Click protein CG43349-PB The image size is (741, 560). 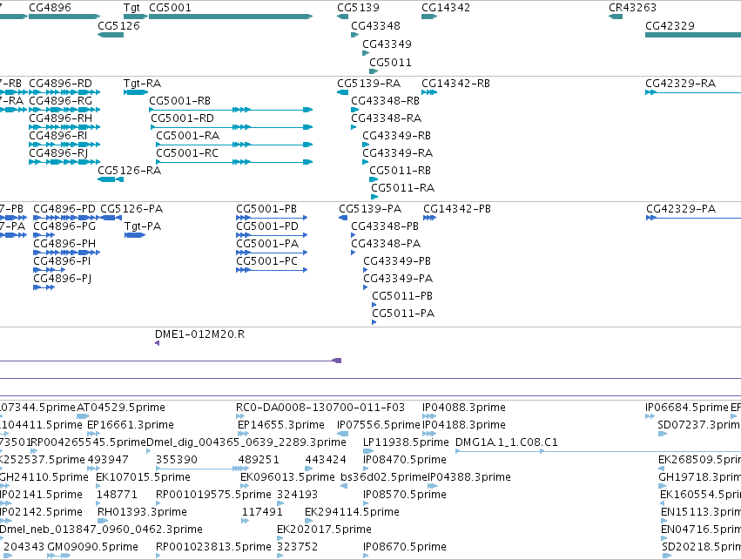point(397,261)
